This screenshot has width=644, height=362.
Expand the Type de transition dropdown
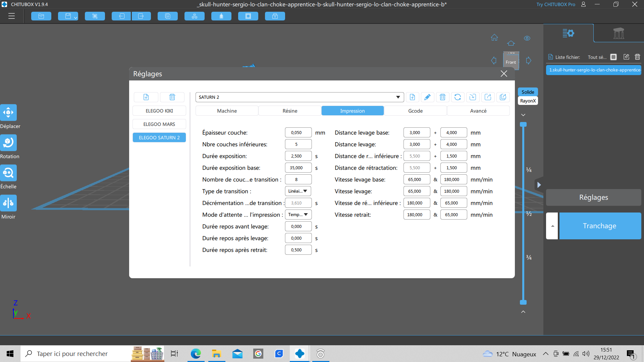298,191
